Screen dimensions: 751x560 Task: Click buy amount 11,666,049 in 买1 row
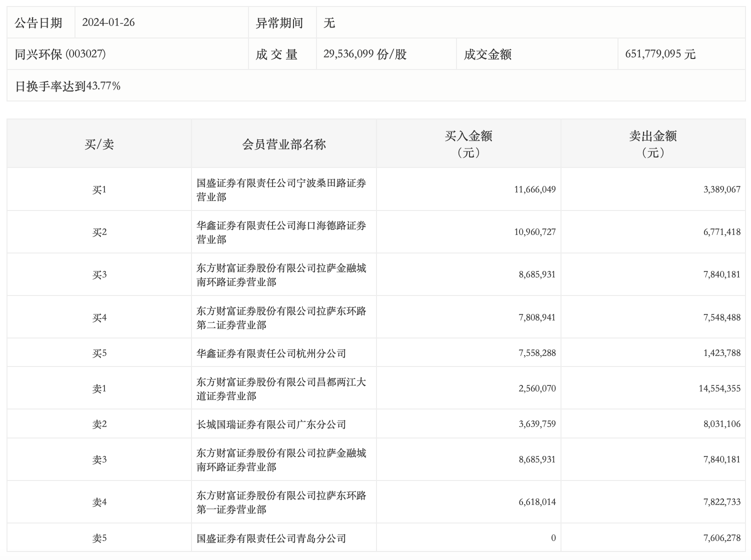(x=534, y=189)
